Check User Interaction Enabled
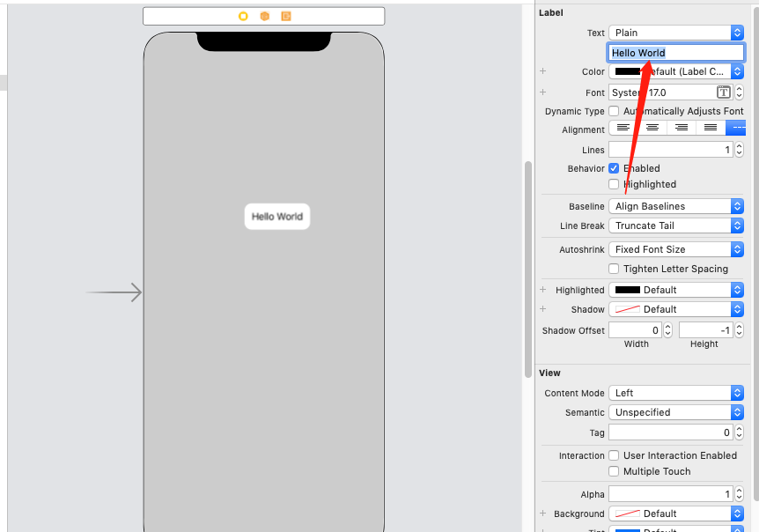This screenshot has height=532, width=759. pyautogui.click(x=614, y=455)
